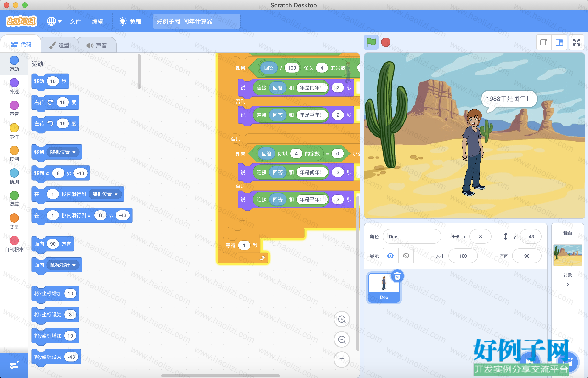Open the Scratch logo home
588x378 pixels.
click(x=21, y=21)
